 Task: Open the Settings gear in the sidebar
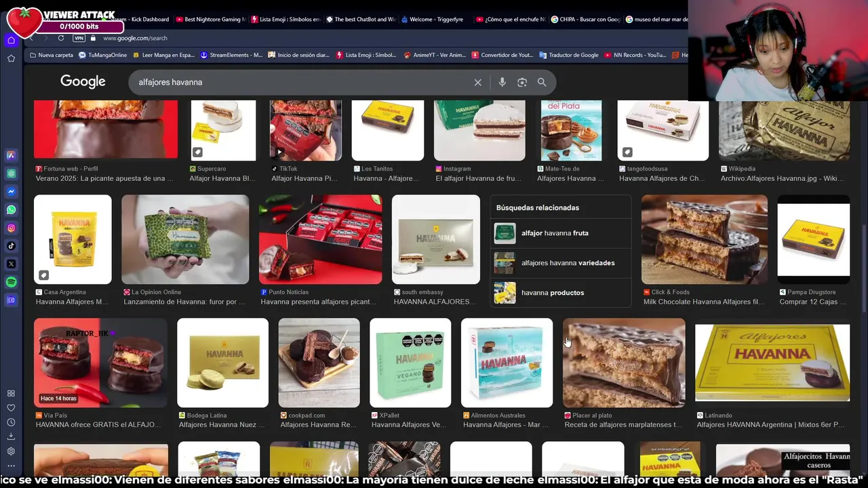11,451
